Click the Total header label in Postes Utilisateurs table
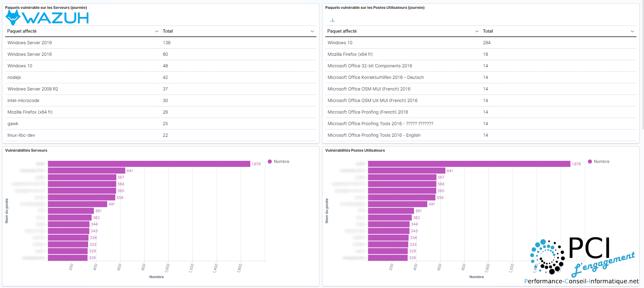The height and width of the screenshot is (288, 644). [488, 31]
